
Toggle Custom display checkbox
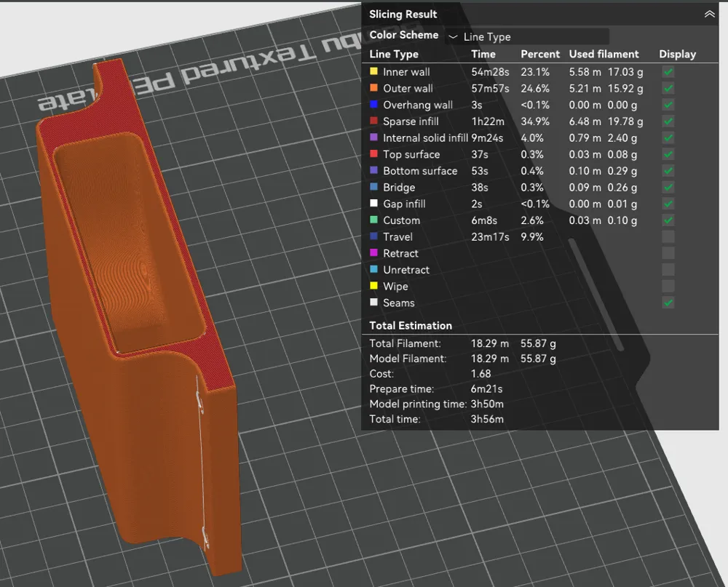(668, 220)
